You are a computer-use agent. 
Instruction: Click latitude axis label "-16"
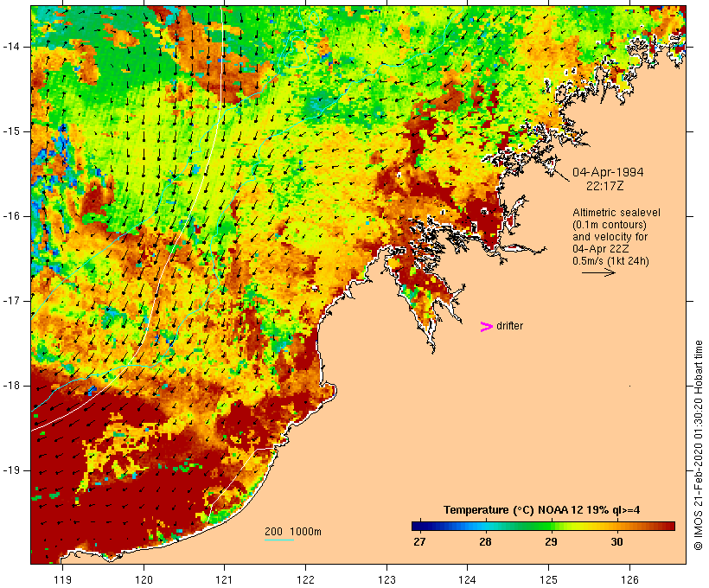coord(11,216)
